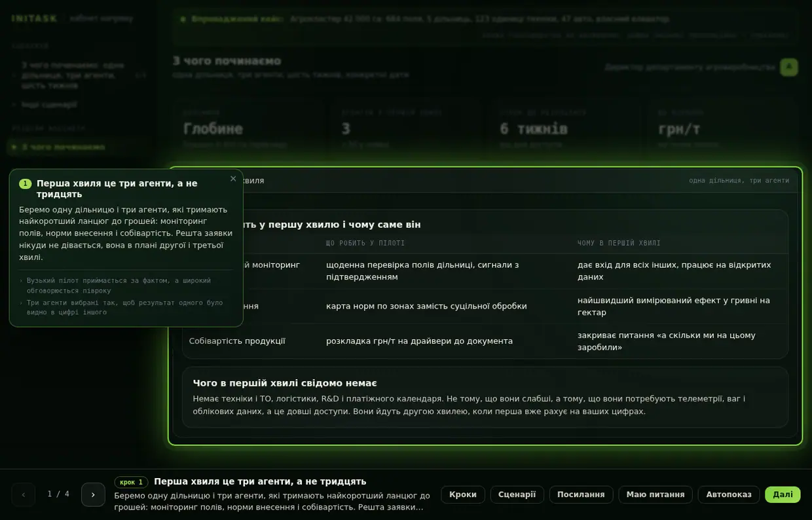The image size is (812, 520).
Task: Open the Сценарії button in bottom bar
Action: point(517,494)
